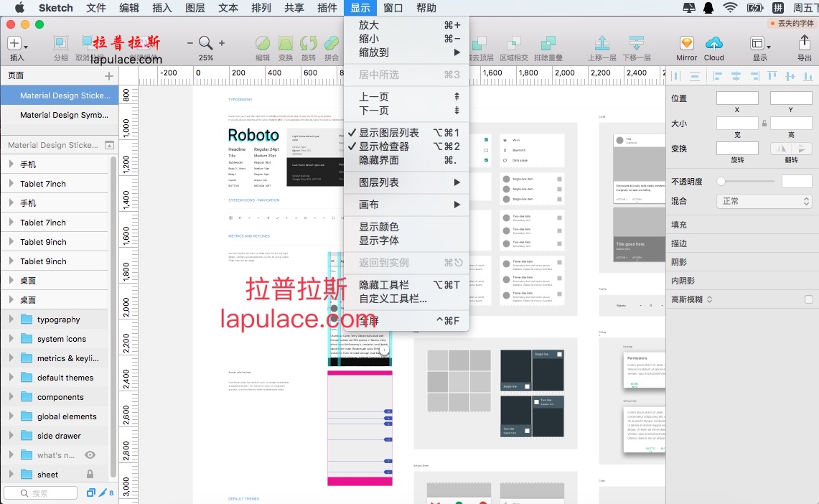
Task: Click the Group (分组) toolbar icon
Action: tap(60, 43)
